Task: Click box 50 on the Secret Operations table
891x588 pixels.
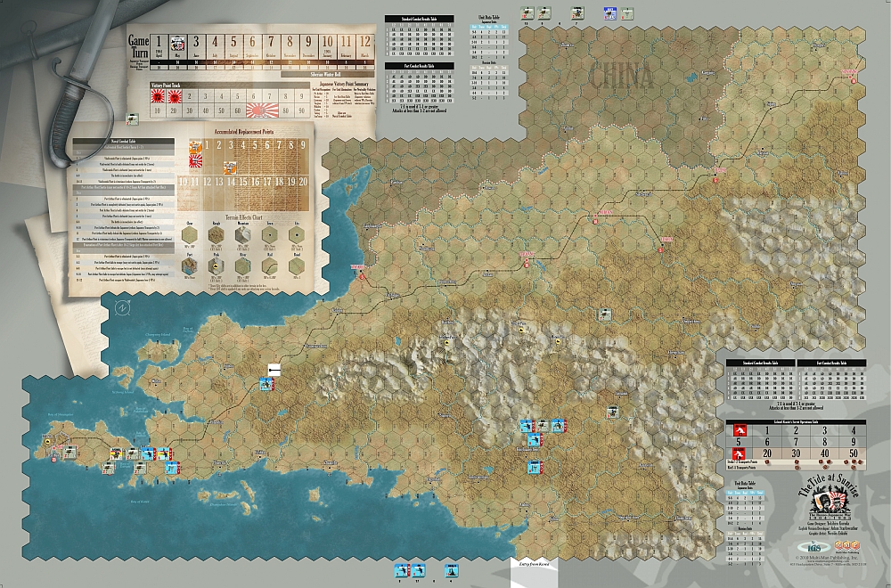Action: pyautogui.click(x=853, y=453)
